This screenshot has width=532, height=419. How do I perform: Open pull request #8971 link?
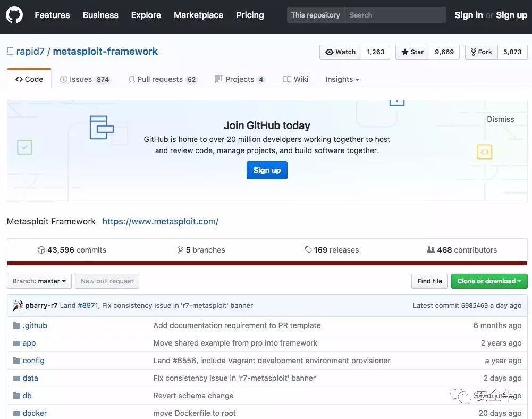(x=88, y=306)
